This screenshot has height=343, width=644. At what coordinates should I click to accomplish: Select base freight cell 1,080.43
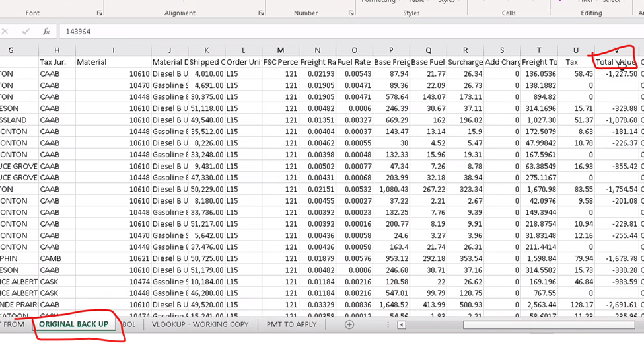pos(392,189)
